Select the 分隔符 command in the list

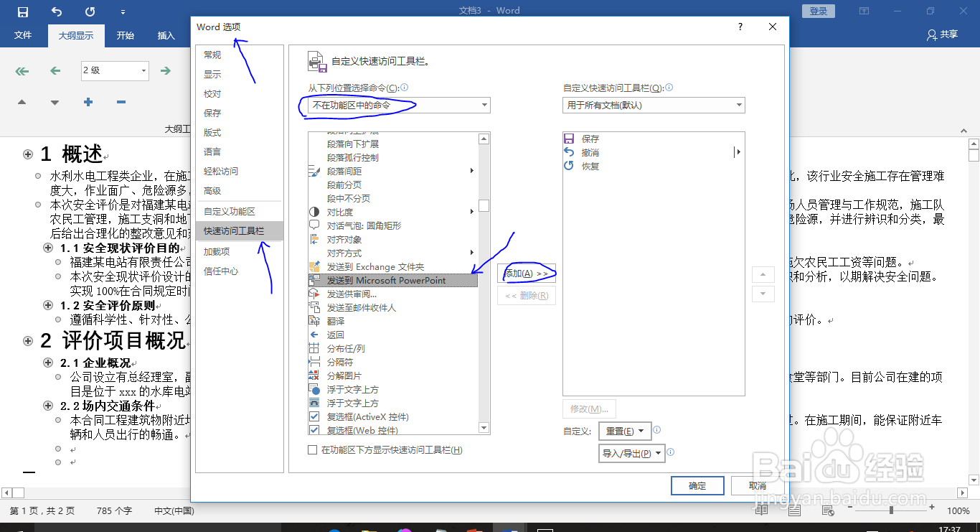(392, 362)
